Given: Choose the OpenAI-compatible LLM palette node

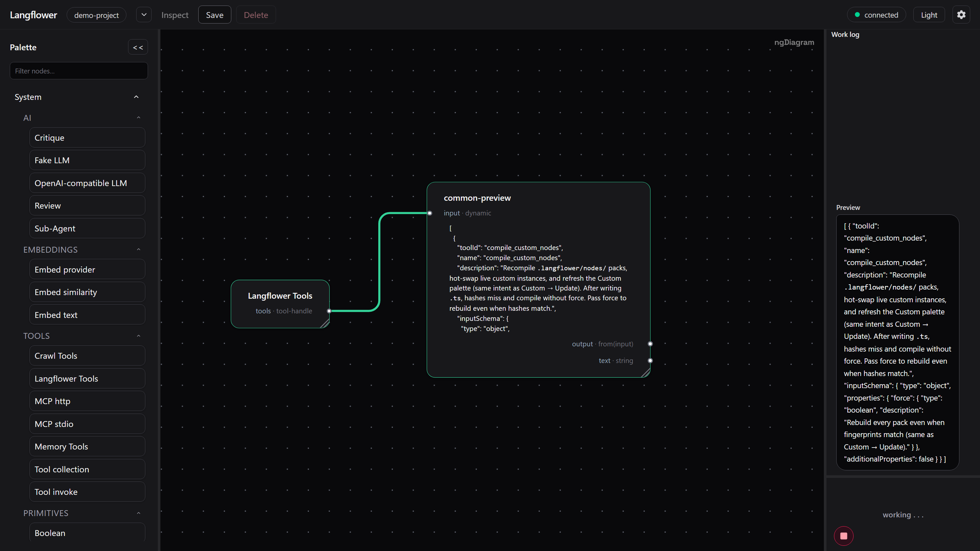Looking at the screenshot, I should (87, 183).
